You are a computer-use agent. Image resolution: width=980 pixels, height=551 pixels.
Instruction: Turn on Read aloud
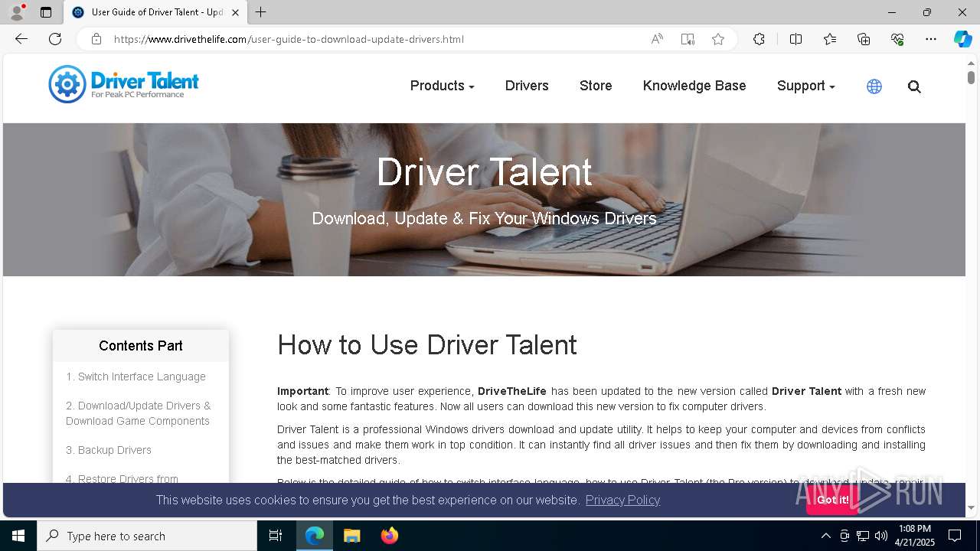click(x=657, y=39)
